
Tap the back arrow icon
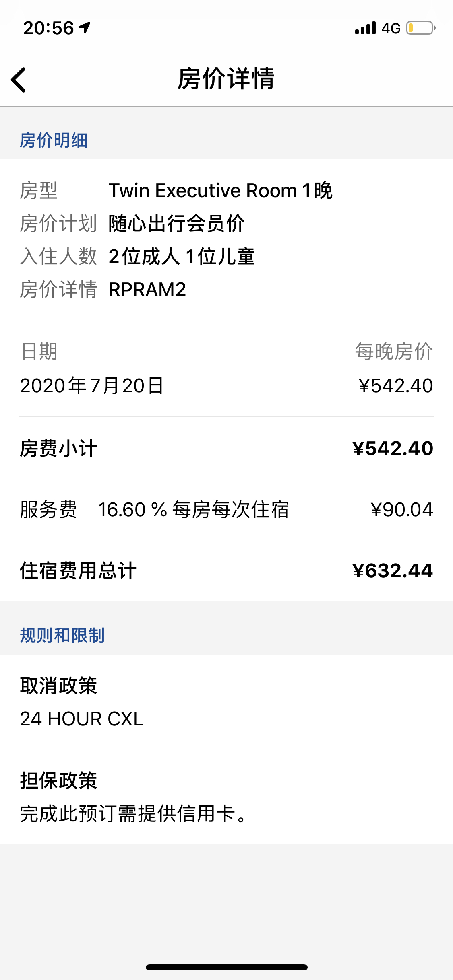19,80
